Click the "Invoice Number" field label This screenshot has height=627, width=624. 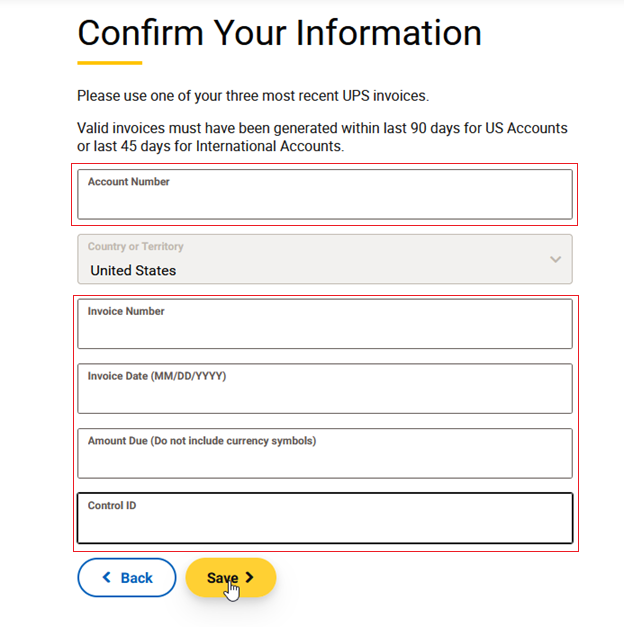click(126, 311)
